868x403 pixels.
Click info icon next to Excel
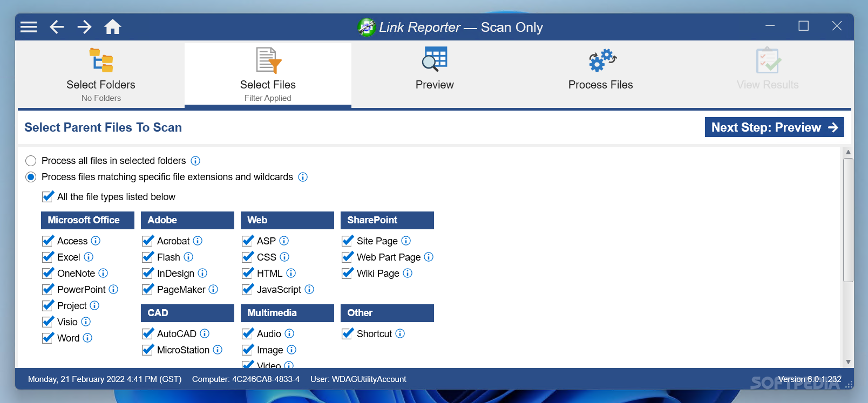tap(89, 257)
